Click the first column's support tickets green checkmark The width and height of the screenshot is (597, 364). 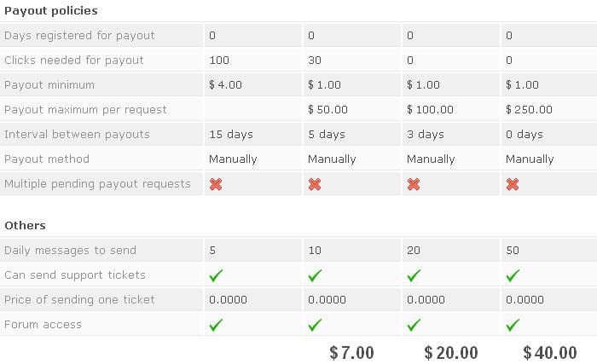[x=217, y=275]
